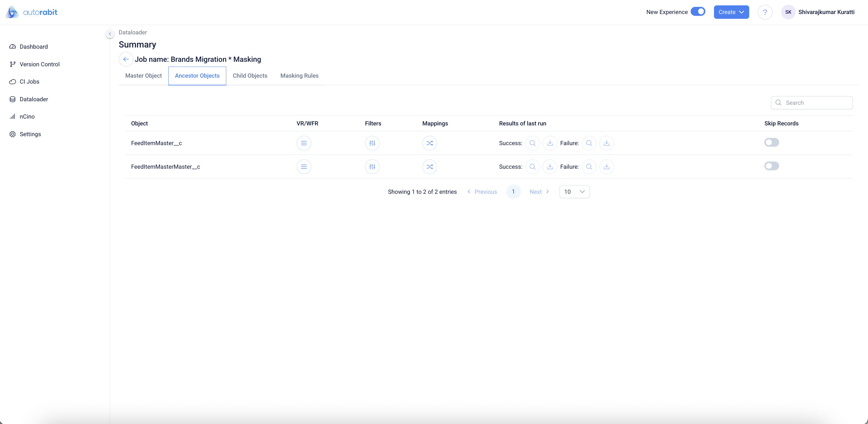Click the back arrow beside Job name

click(126, 59)
